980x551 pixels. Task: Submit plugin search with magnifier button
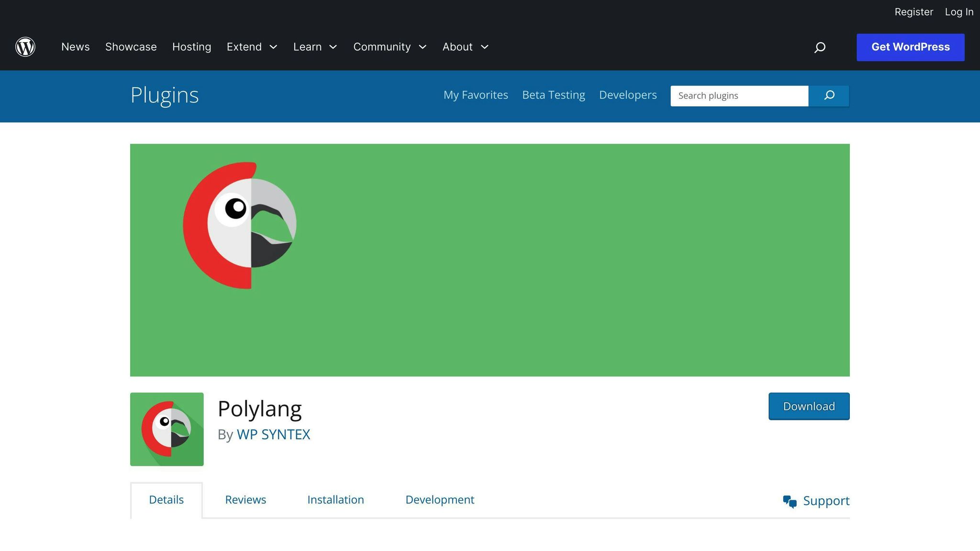(x=829, y=96)
